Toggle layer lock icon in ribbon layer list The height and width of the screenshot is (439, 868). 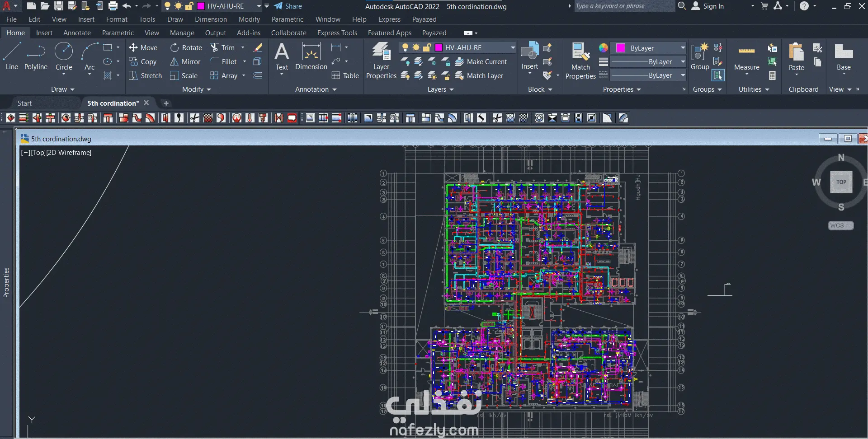point(427,47)
